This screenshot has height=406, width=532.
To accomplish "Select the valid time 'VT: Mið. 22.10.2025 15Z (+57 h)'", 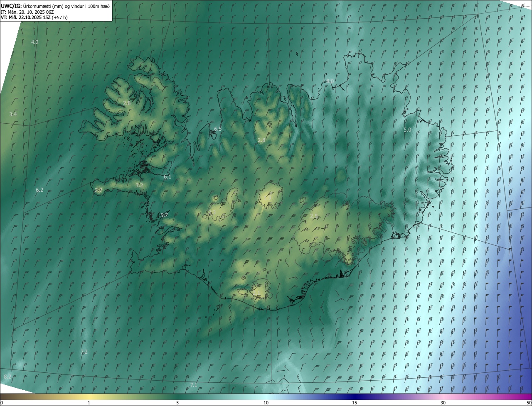I will click(34, 17).
